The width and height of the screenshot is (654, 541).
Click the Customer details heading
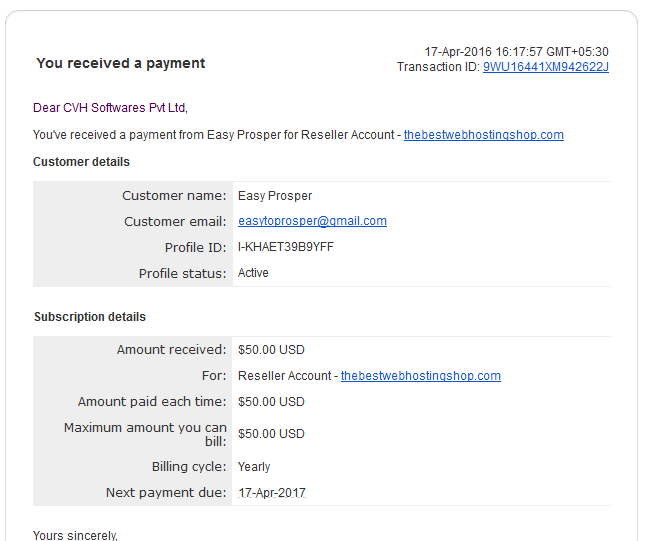coord(81,162)
